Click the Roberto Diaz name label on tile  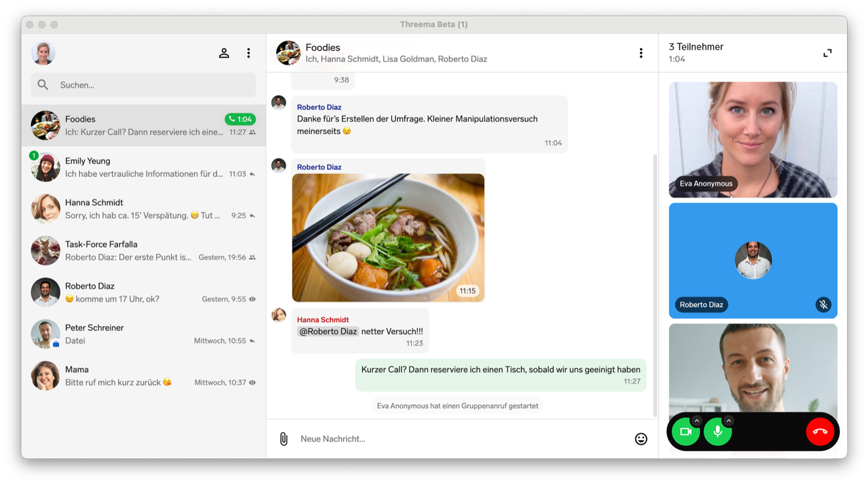click(701, 305)
